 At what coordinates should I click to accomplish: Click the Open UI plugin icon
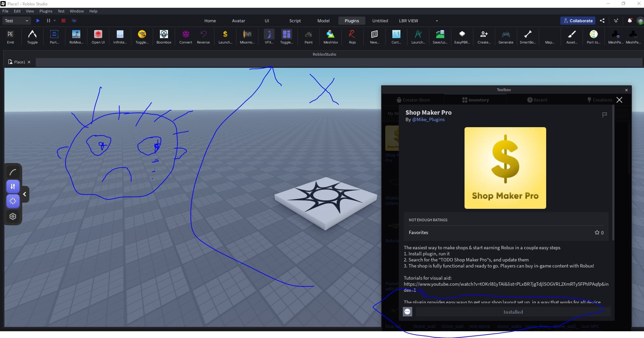click(x=98, y=36)
